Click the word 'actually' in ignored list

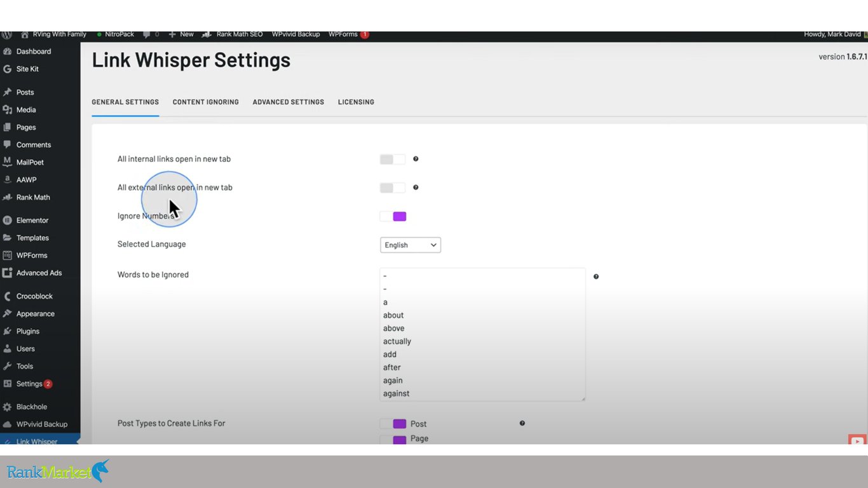click(x=397, y=341)
